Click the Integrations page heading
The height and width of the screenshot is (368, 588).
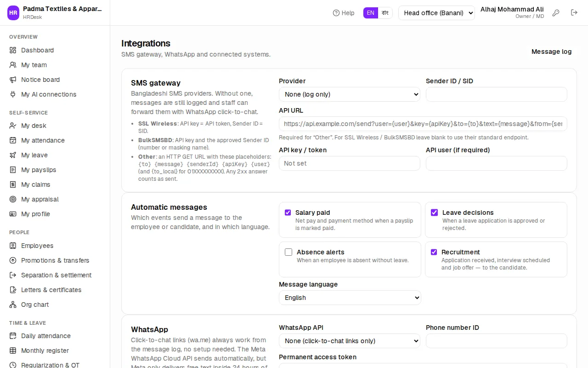coord(146,43)
